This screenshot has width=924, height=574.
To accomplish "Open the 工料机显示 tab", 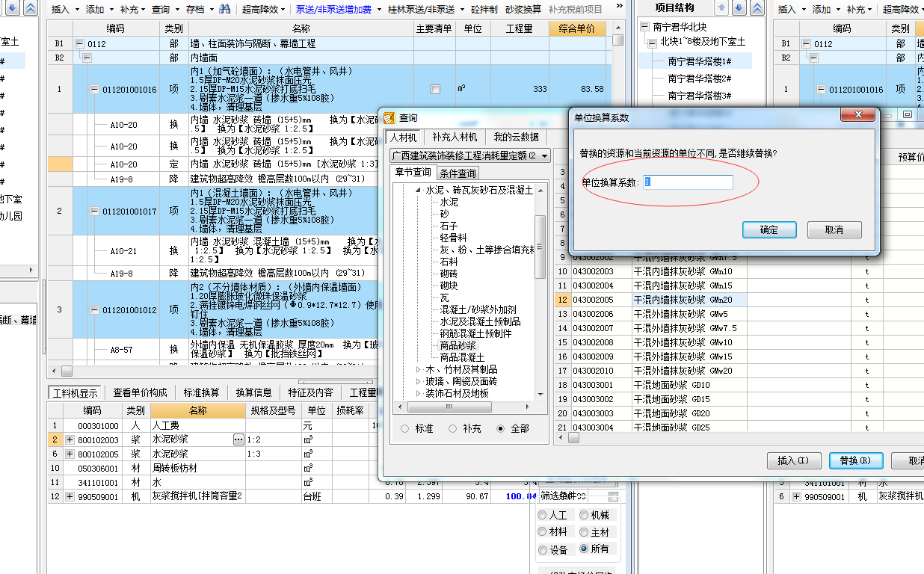I will [75, 392].
